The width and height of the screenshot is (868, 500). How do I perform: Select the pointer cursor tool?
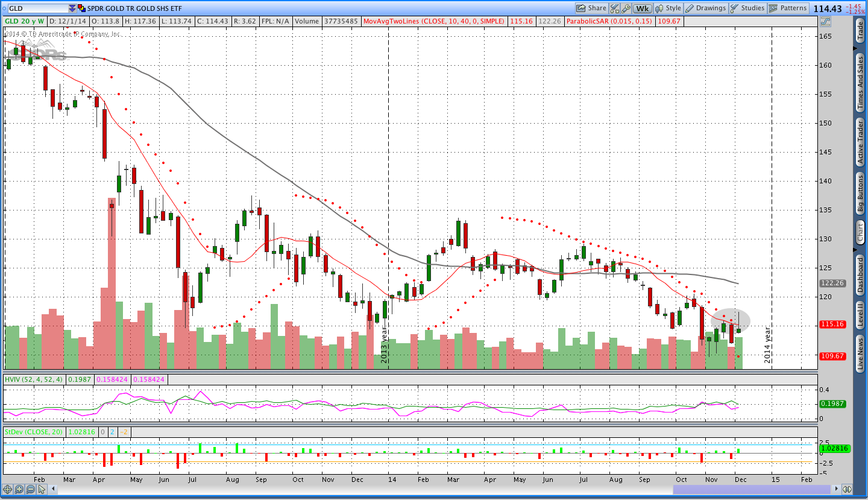point(42,489)
